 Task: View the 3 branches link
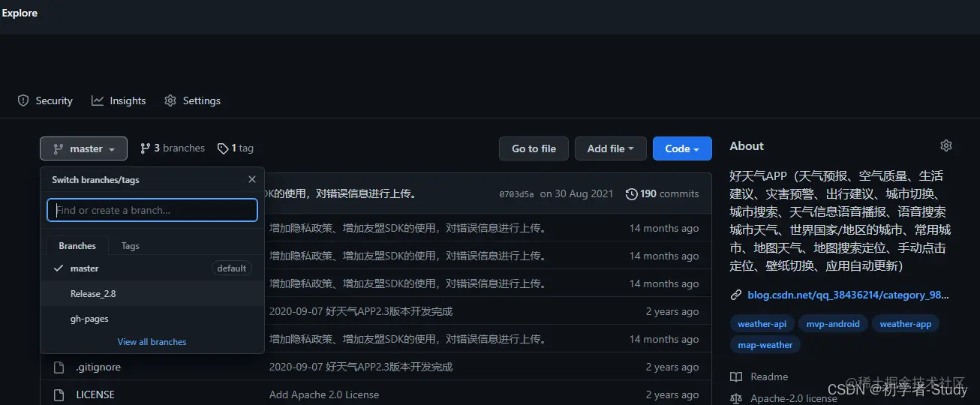point(173,148)
